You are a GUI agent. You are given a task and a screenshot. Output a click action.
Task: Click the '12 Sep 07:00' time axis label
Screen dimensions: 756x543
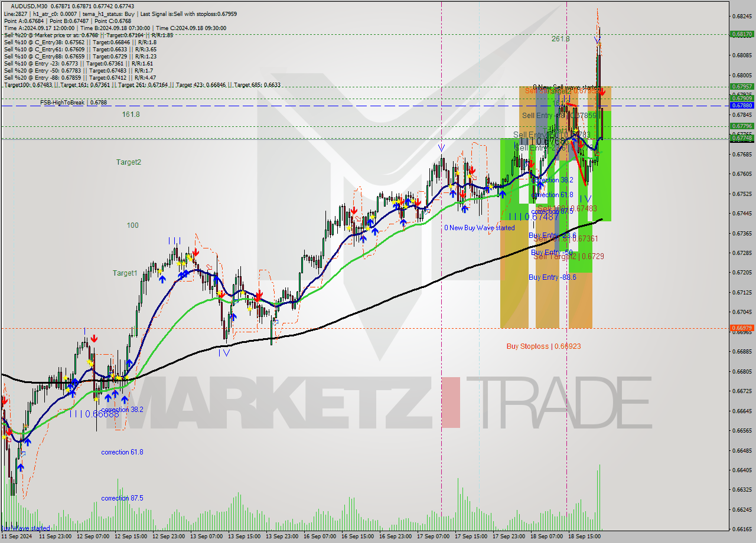click(x=93, y=537)
